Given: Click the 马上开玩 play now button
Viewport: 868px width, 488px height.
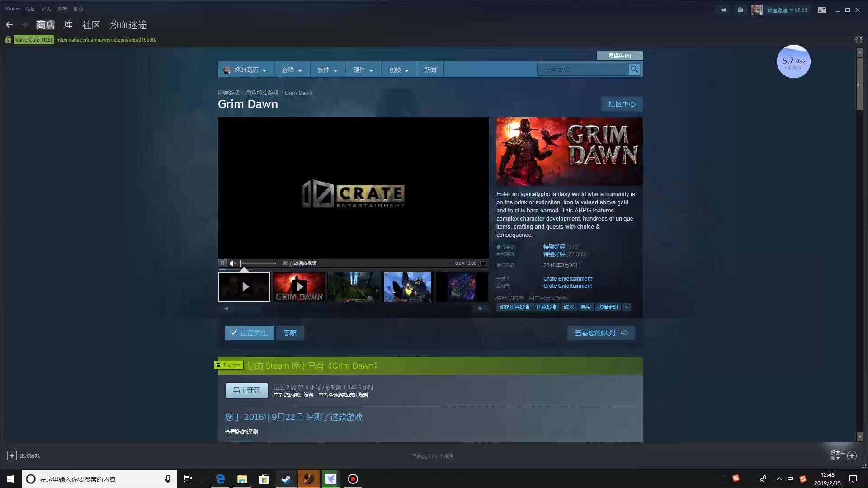Looking at the screenshot, I should tap(247, 389).
